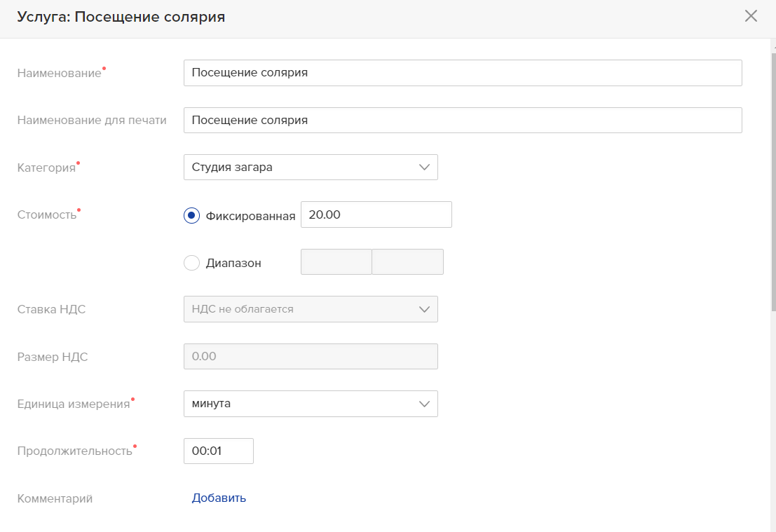Click the Стоимость field label
The image size is (776, 532).
46,215
